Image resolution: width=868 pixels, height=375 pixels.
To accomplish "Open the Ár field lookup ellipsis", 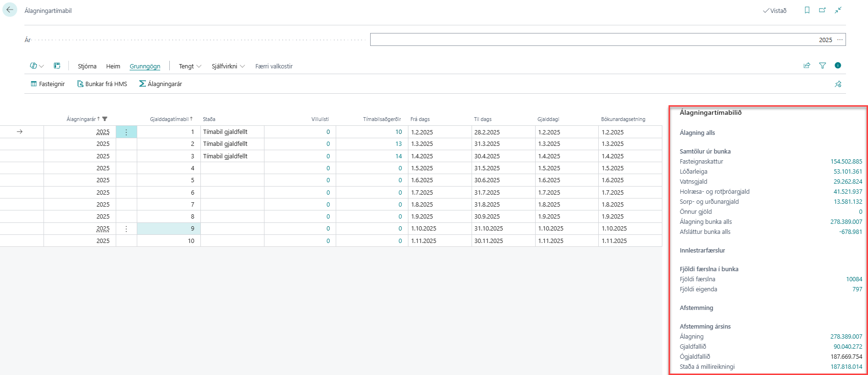I will 840,40.
